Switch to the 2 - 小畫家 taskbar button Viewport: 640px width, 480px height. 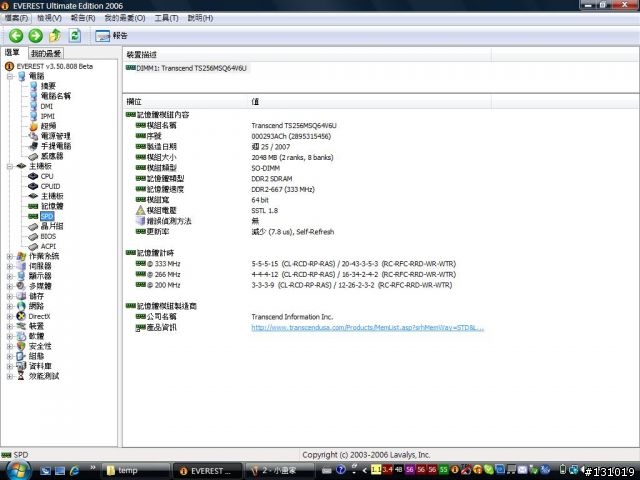click(x=279, y=471)
